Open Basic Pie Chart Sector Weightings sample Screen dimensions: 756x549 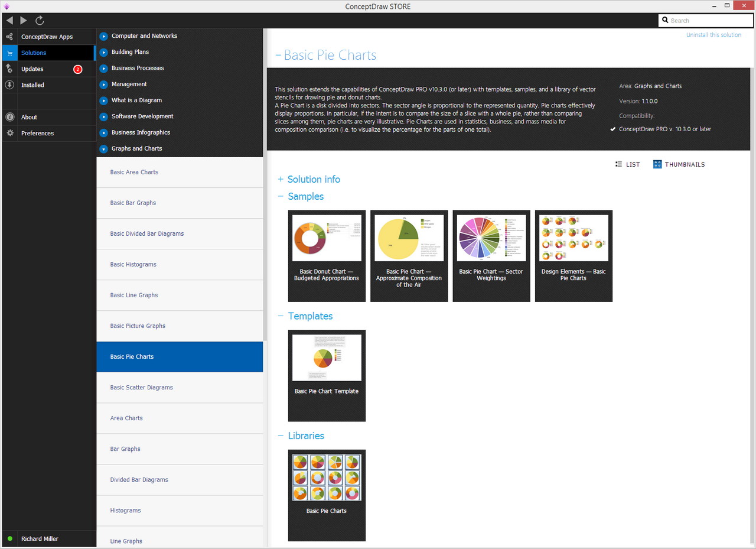tap(491, 256)
